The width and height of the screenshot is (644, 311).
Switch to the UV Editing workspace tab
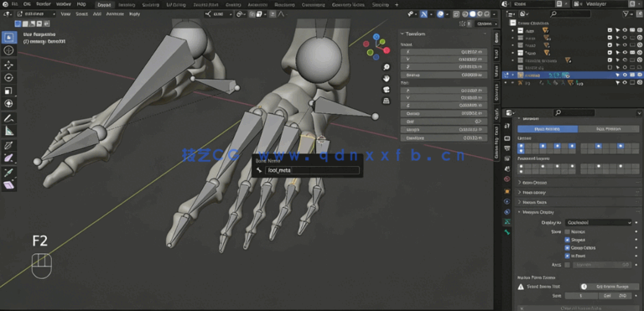(176, 4)
